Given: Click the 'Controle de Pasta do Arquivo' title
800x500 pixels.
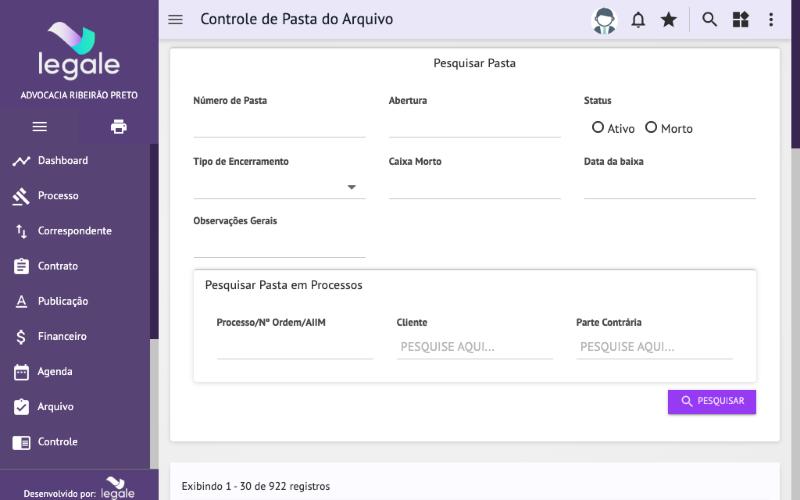Looking at the screenshot, I should pos(296,19).
